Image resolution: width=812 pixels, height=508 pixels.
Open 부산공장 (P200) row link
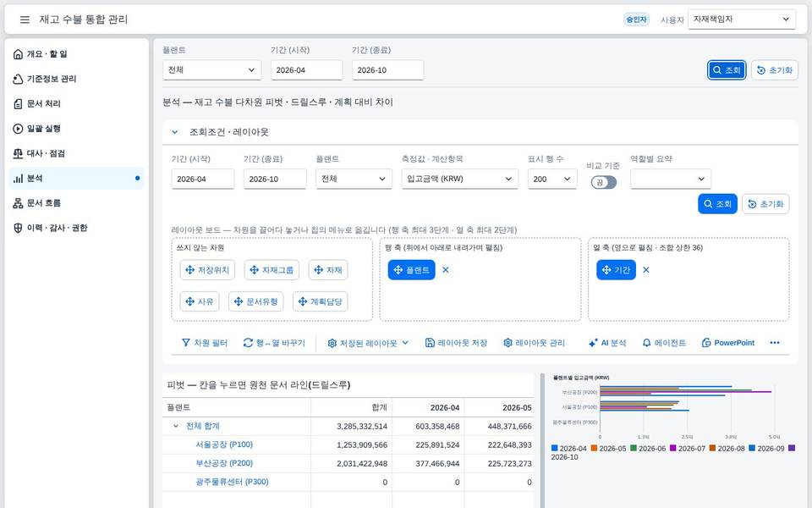tap(224, 463)
